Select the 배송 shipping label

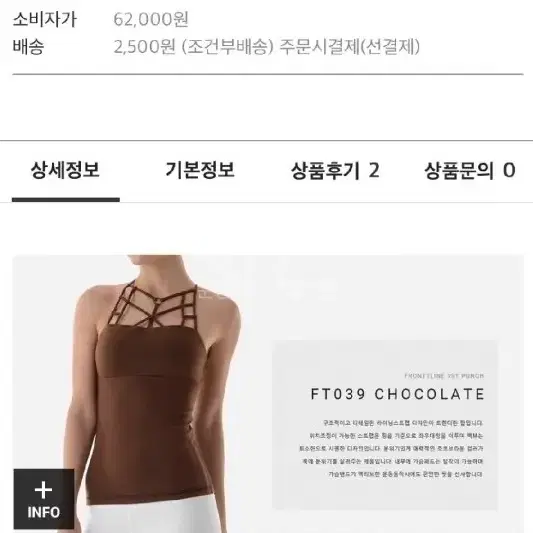coord(29,47)
